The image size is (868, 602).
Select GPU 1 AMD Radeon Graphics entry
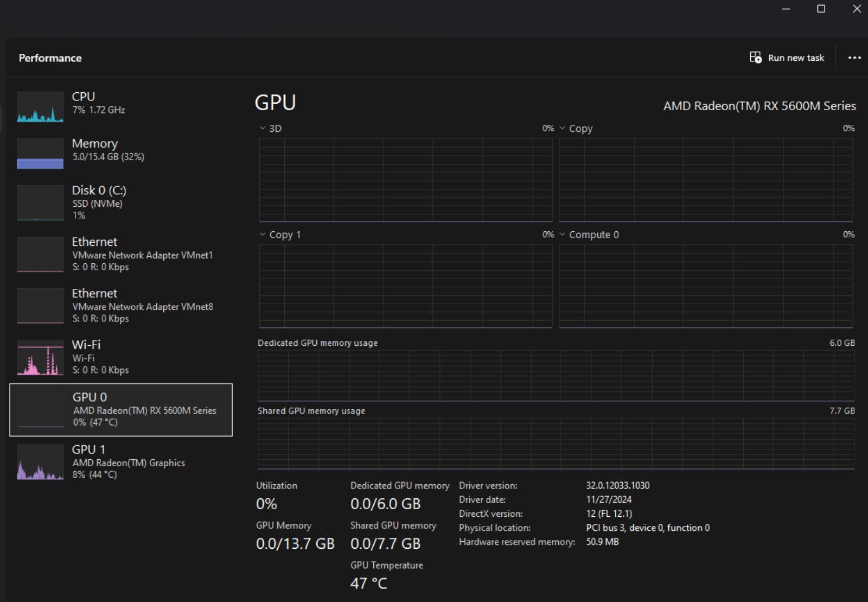click(121, 462)
